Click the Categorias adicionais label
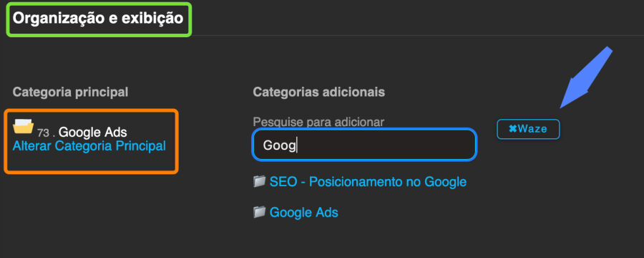 pyautogui.click(x=319, y=92)
